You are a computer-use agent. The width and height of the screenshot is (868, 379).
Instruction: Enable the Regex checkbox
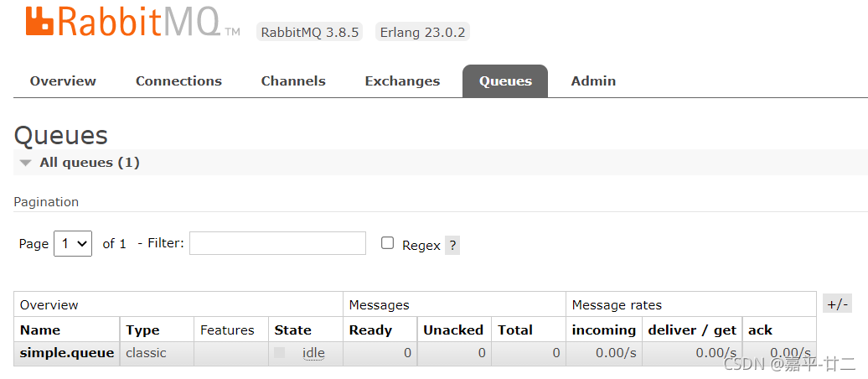point(387,243)
